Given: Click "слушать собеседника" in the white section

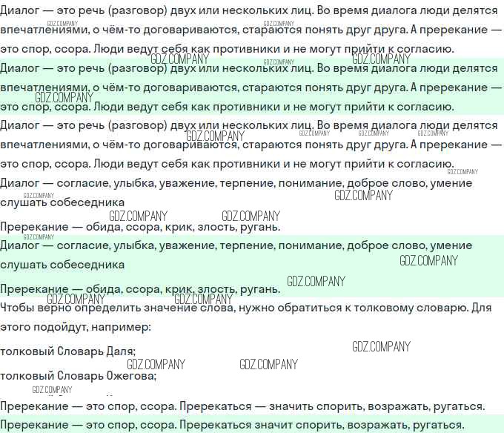Looking at the screenshot, I should click(62, 202).
